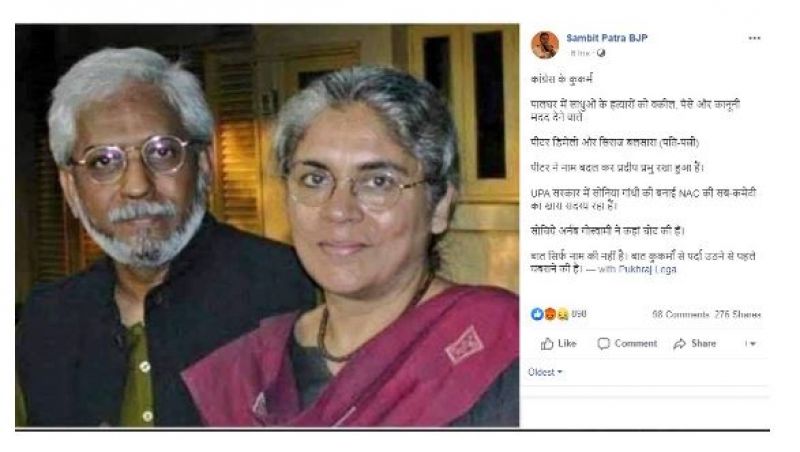Open the Comment label to reply
The height and width of the screenshot is (452, 800).
coord(636,343)
